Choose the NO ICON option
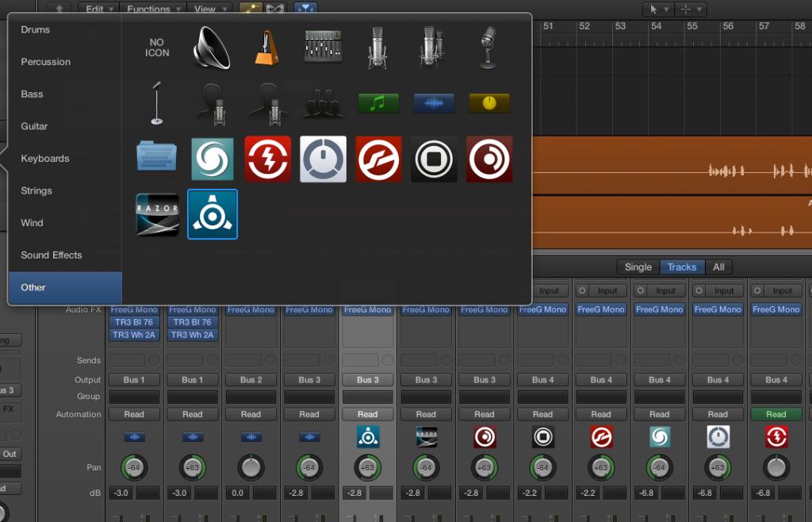 click(x=155, y=48)
